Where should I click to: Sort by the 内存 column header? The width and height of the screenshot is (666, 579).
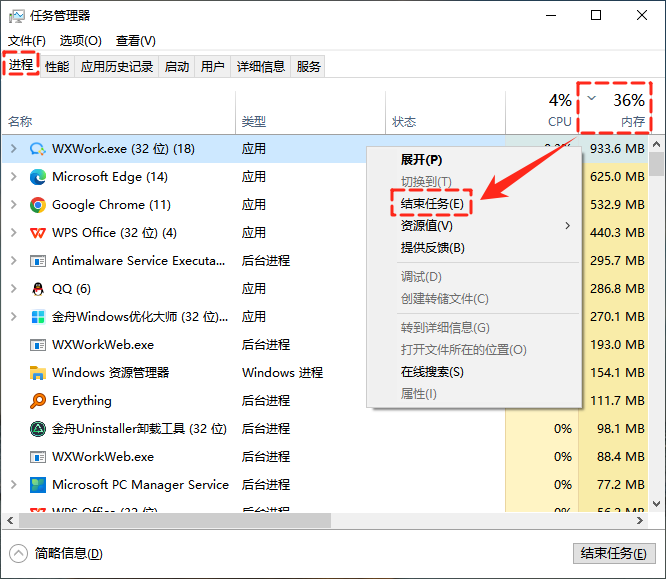point(614,111)
